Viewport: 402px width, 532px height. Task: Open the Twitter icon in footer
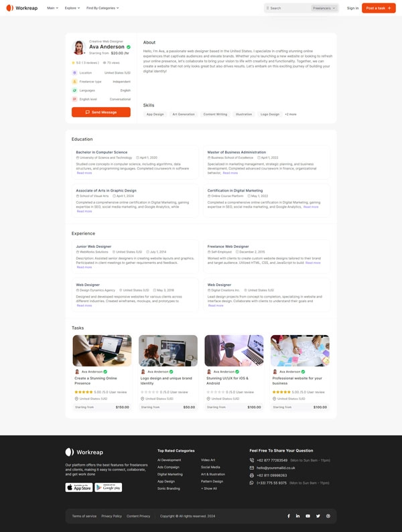click(x=318, y=516)
